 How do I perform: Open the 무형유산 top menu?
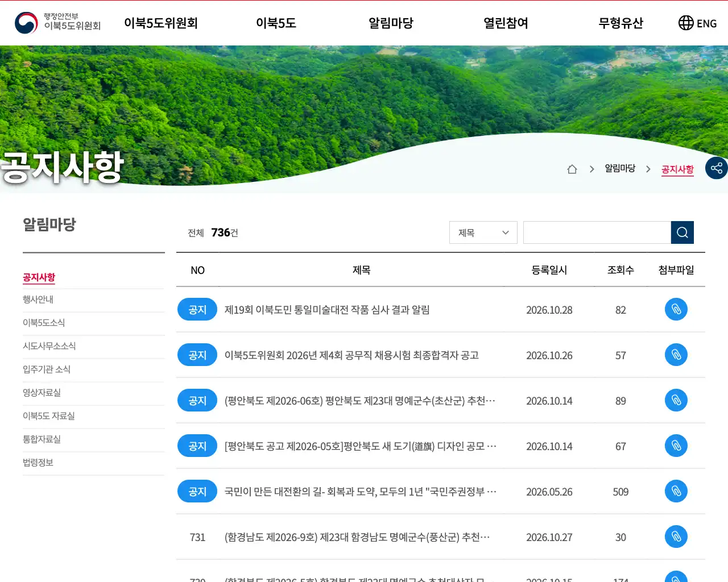pos(621,23)
